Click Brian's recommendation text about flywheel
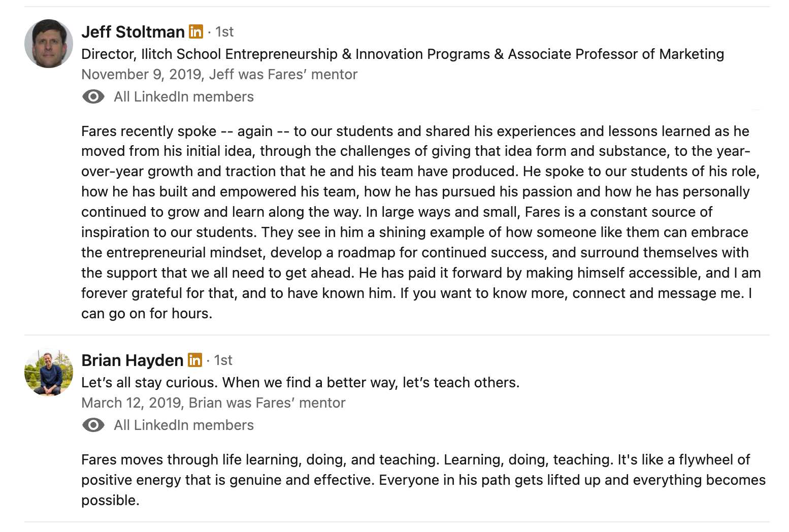The height and width of the screenshot is (532, 789). [x=423, y=480]
